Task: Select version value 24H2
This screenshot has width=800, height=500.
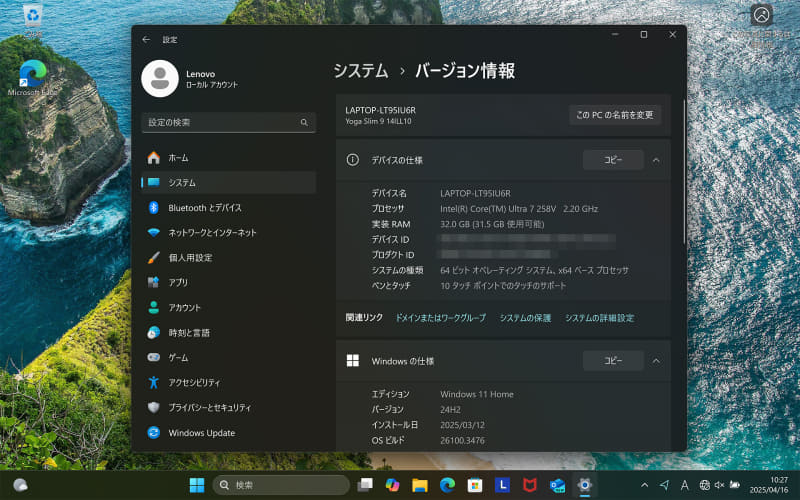Action: tap(451, 410)
